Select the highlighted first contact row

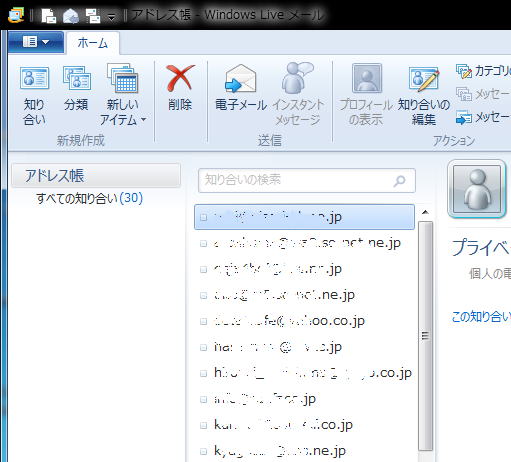(x=304, y=217)
